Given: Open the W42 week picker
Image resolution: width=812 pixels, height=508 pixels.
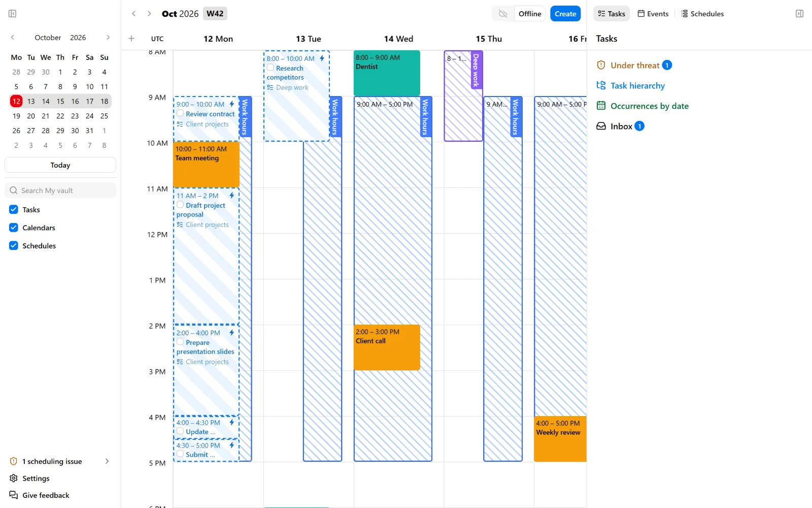Looking at the screenshot, I should (215, 14).
